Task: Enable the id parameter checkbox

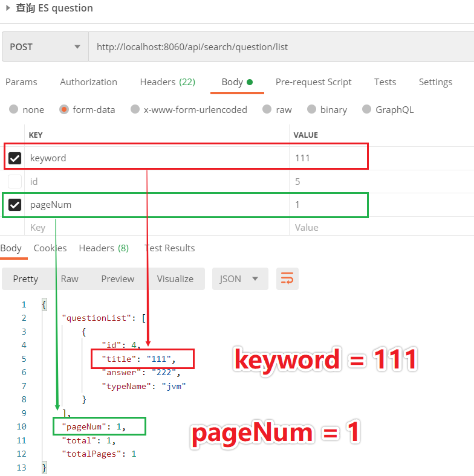Action: (x=15, y=181)
